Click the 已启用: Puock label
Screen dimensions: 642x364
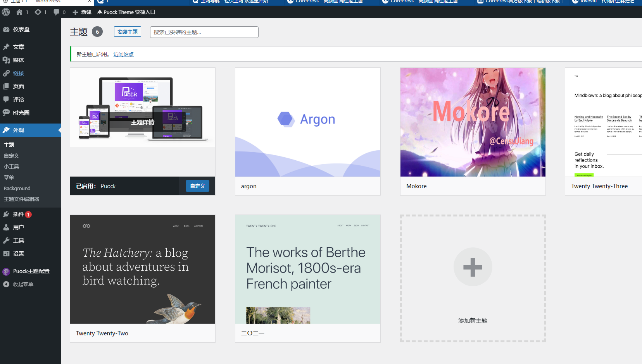click(96, 186)
